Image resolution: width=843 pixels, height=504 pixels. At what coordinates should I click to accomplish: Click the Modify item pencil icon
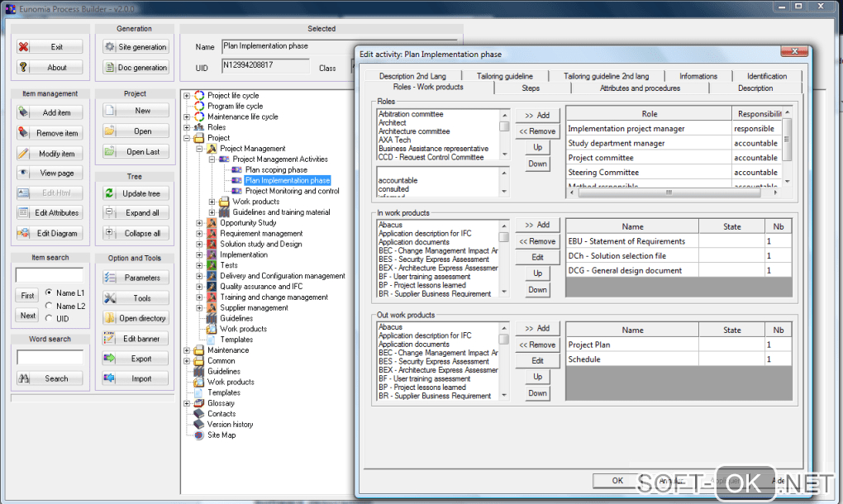pyautogui.click(x=25, y=154)
